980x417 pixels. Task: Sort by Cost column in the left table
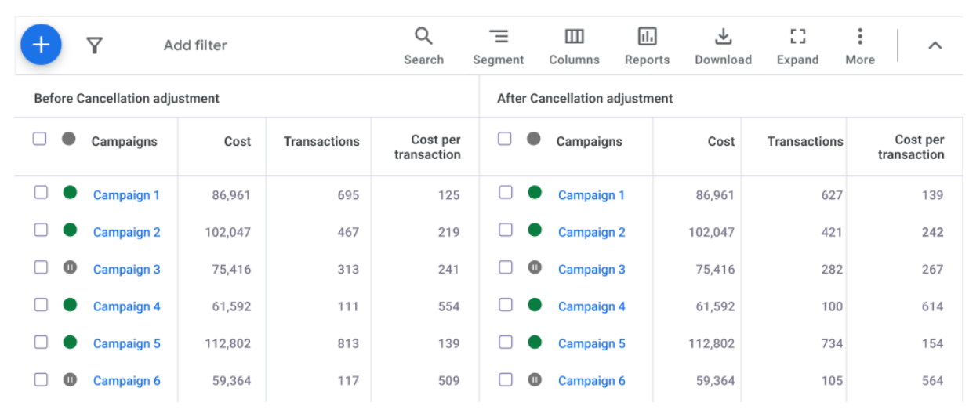[x=237, y=142]
